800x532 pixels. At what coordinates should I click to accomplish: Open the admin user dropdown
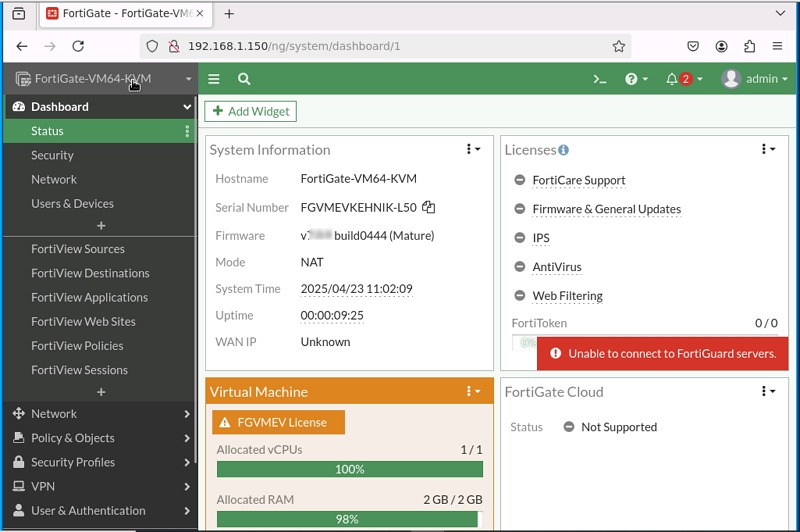755,79
